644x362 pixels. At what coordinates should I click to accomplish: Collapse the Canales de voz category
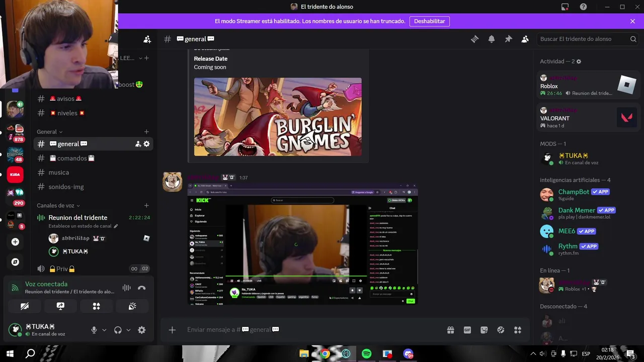pyautogui.click(x=58, y=205)
